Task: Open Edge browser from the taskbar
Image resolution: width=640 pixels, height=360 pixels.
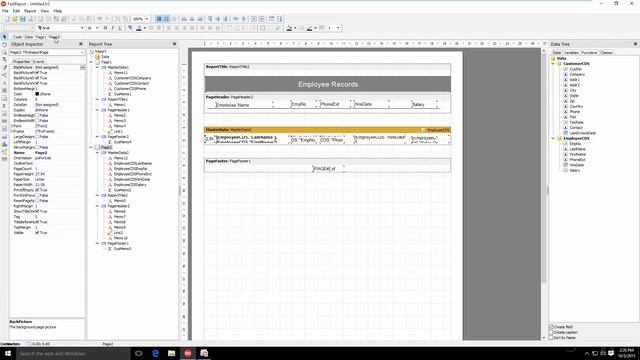Action: click(155, 353)
